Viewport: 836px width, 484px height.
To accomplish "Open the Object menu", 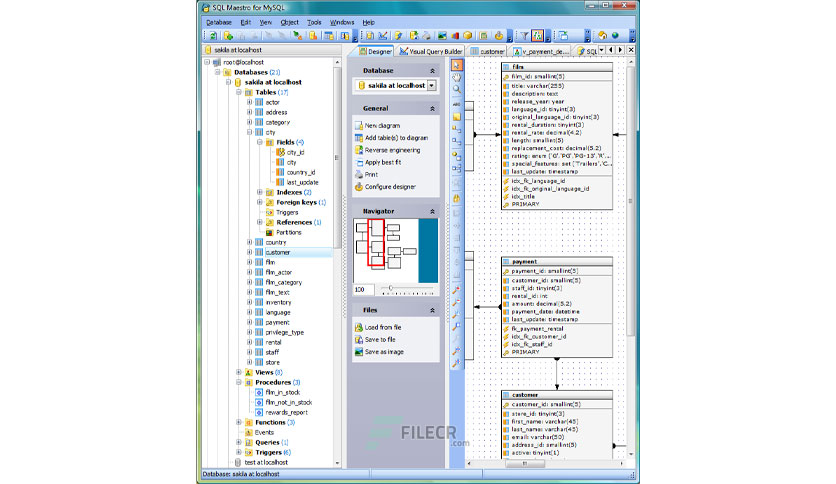I will pyautogui.click(x=290, y=22).
